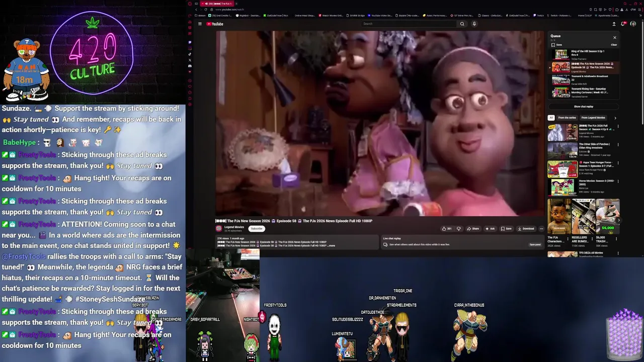The height and width of the screenshot is (362, 644).
Task: Share the video
Action: coord(473,229)
